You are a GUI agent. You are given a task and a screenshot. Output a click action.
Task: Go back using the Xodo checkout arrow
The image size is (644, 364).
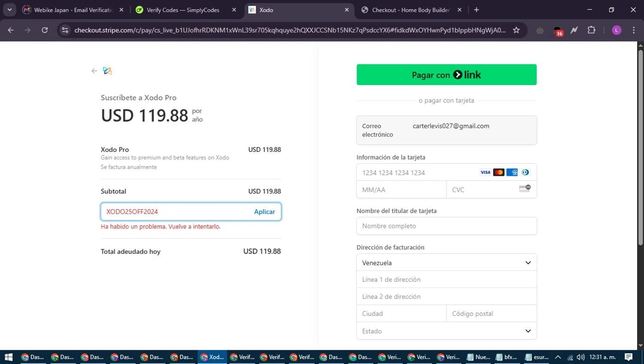[94, 71]
